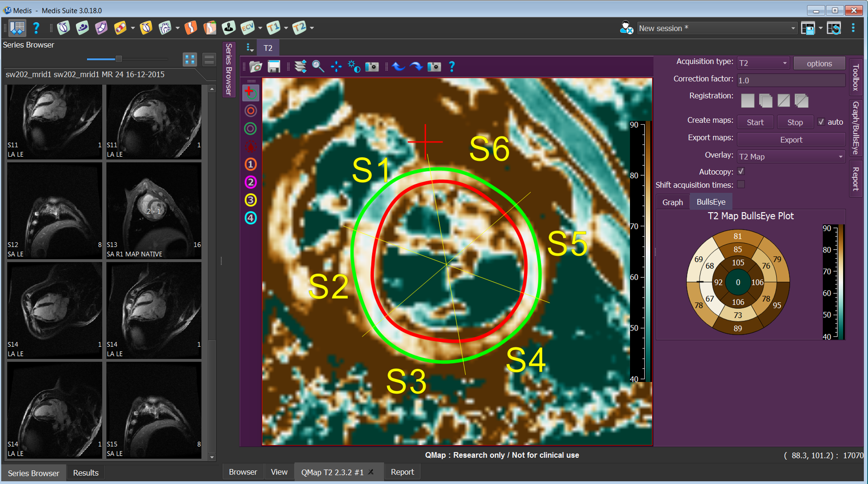Click the Export maps button
This screenshot has height=484, width=868.
[791, 140]
